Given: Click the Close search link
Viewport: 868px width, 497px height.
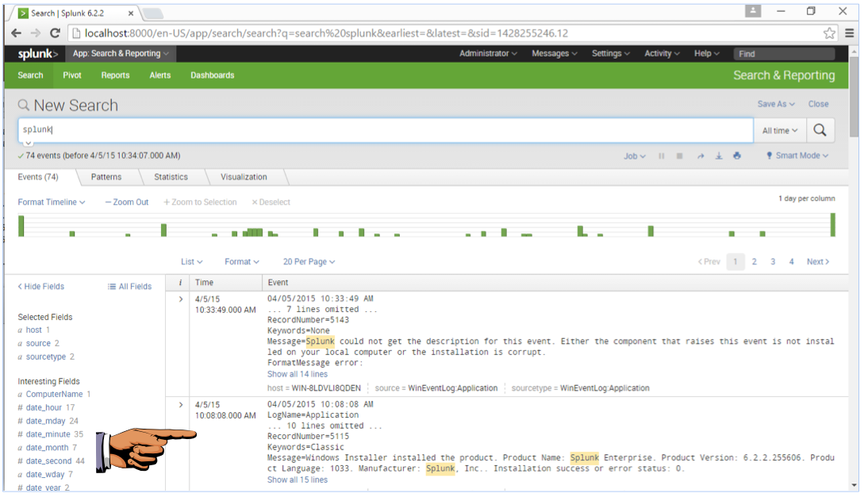Looking at the screenshot, I should coord(818,104).
